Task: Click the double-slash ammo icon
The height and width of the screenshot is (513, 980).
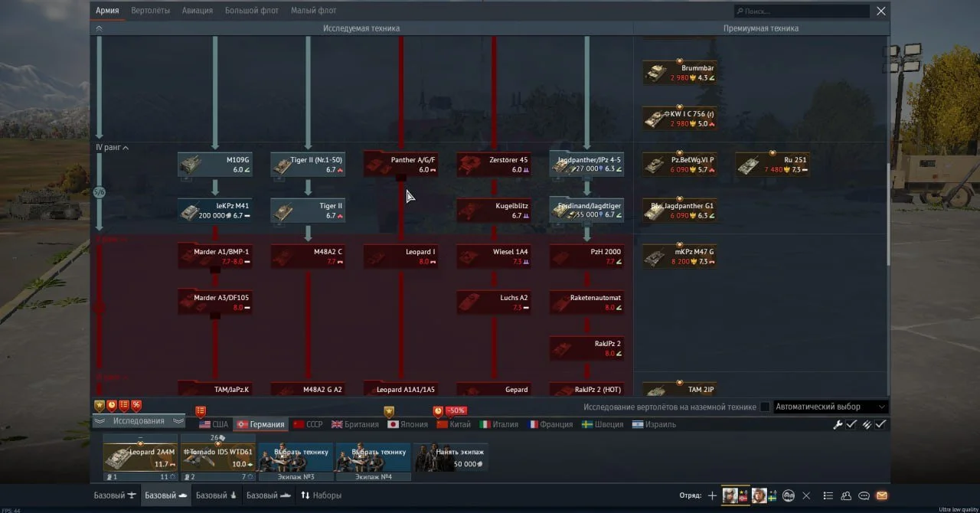Action: [867, 424]
